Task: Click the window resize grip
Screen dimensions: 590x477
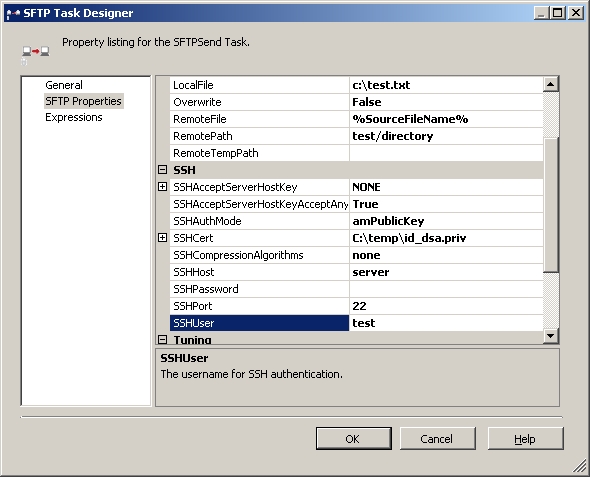Action: point(580,467)
